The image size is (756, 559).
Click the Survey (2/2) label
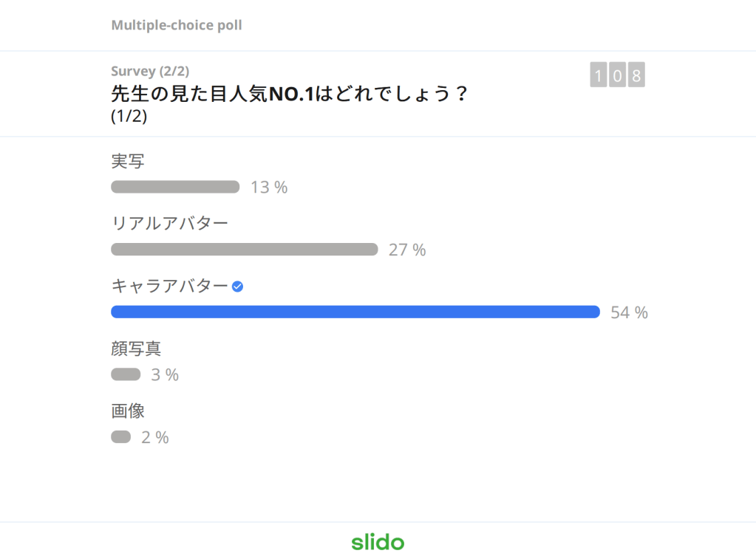pyautogui.click(x=150, y=71)
